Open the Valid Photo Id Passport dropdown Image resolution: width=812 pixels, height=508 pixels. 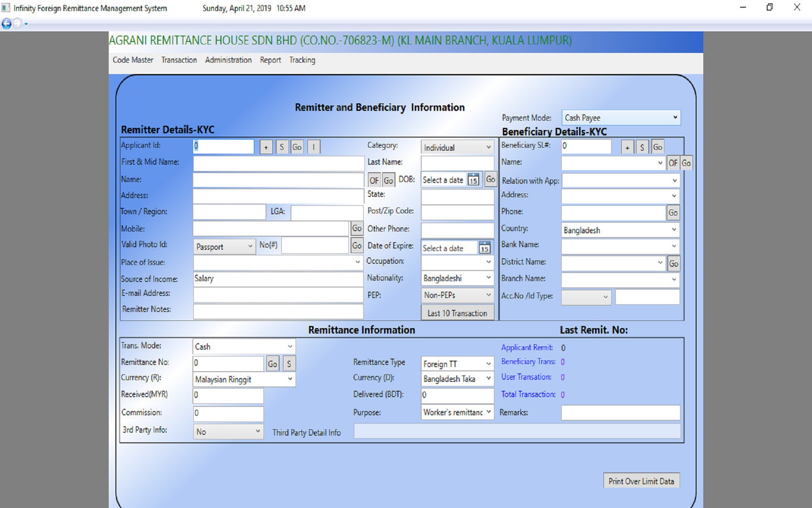tap(224, 246)
